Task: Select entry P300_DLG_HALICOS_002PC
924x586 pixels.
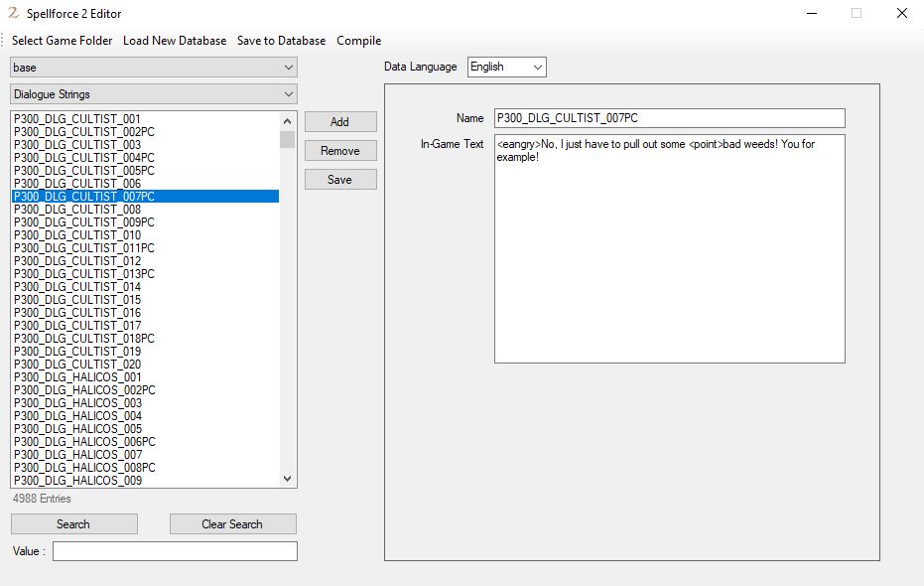Action: point(145,390)
